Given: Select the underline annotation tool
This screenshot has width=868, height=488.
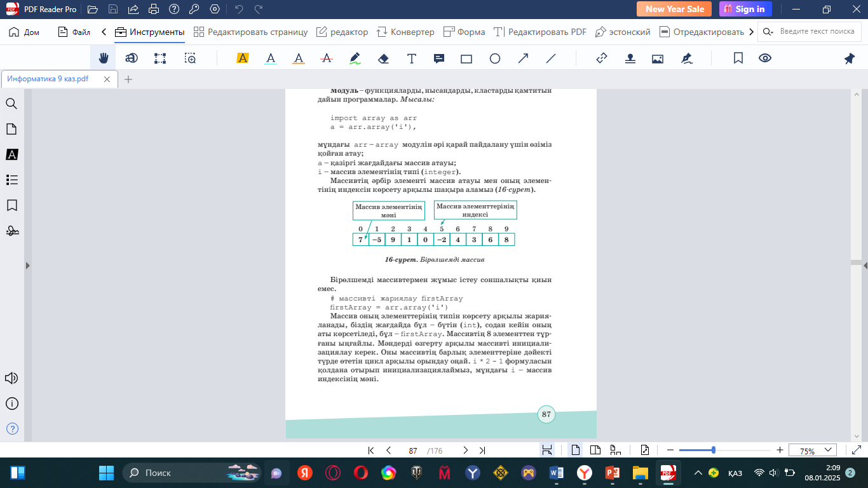Looking at the screenshot, I should point(271,58).
